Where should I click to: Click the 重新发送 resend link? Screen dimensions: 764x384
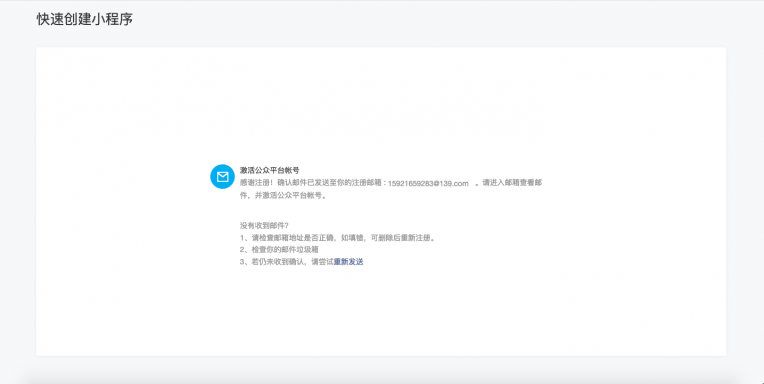(x=348, y=262)
